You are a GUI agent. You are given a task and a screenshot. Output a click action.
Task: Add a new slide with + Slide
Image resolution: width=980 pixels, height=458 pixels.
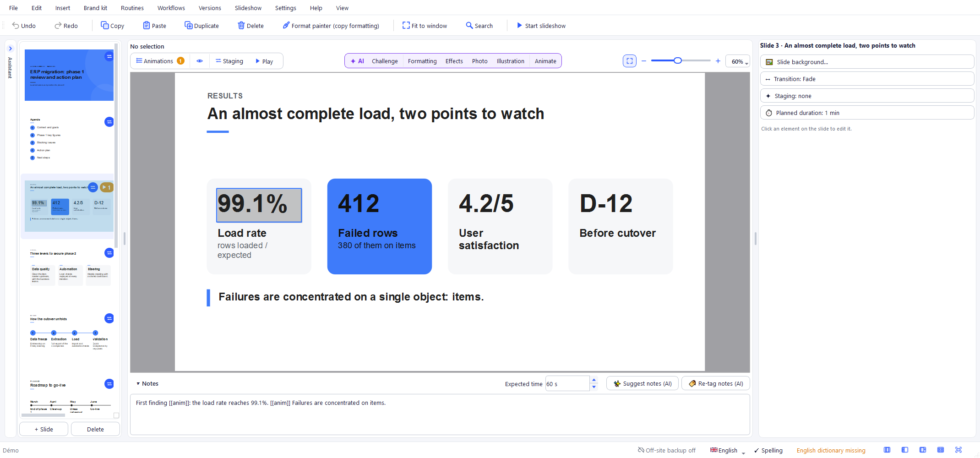pyautogui.click(x=44, y=429)
